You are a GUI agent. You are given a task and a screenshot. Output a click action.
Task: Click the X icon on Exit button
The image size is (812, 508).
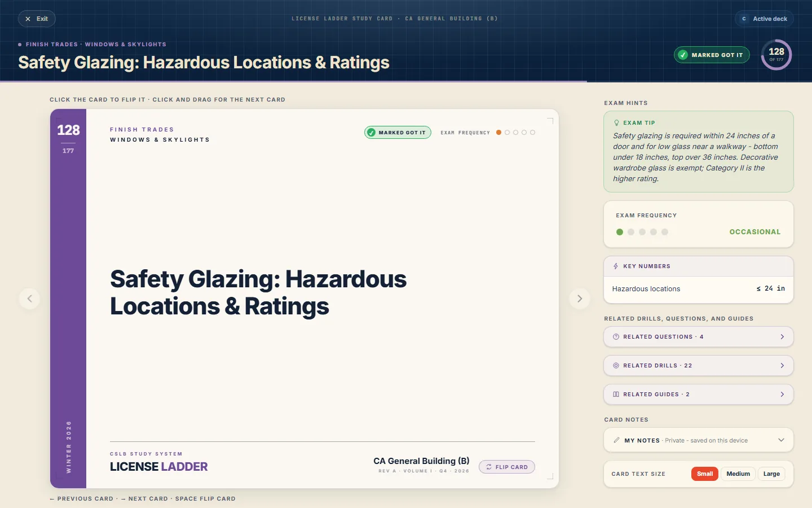[28, 19]
